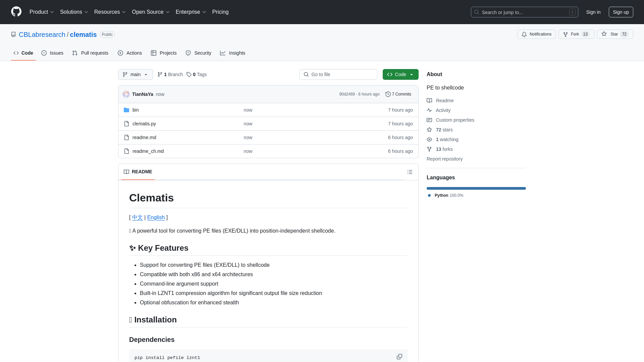The width and height of the screenshot is (644, 362).
Task: Switch to the Projects tab
Action: click(x=164, y=53)
